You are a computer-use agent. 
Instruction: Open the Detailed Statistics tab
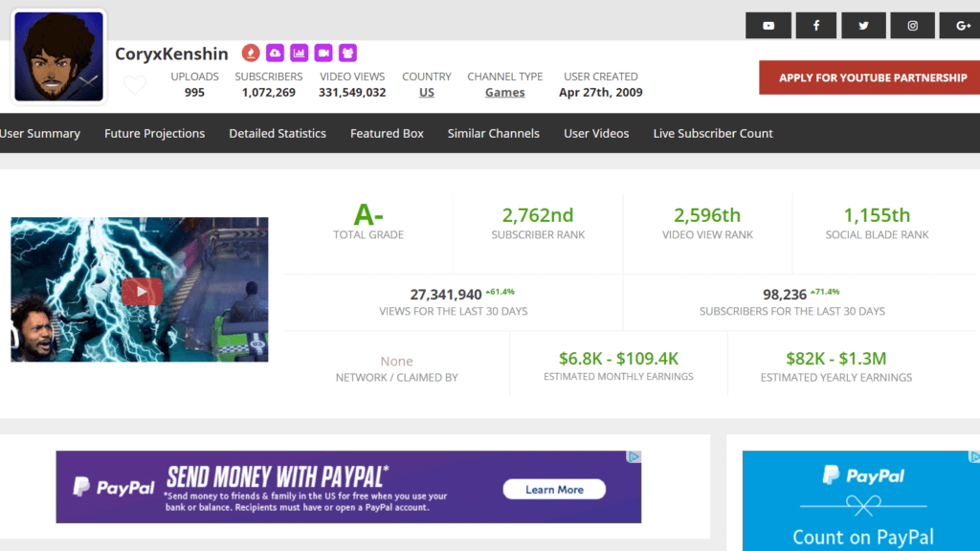click(x=278, y=133)
